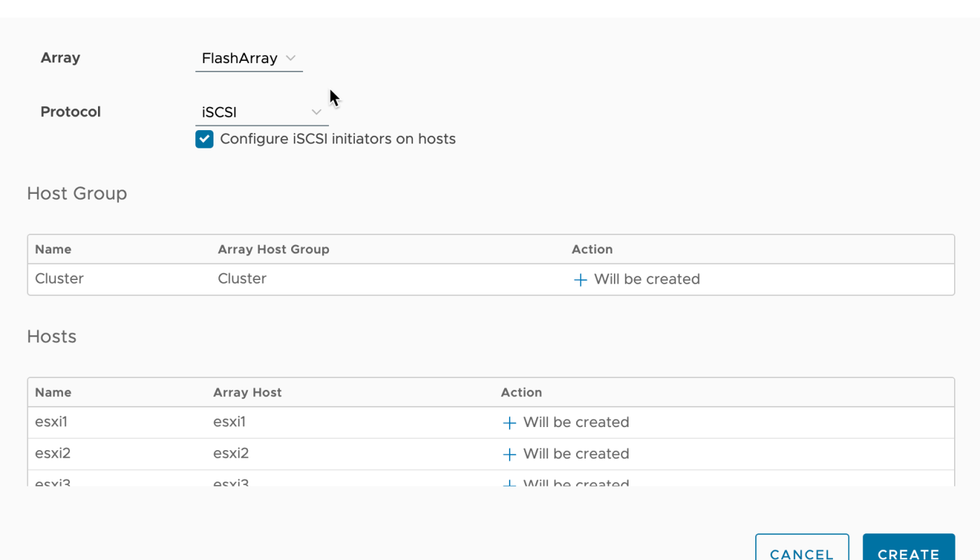
Task: Toggle the Configure iSCSI initiators checkbox
Action: 204,139
